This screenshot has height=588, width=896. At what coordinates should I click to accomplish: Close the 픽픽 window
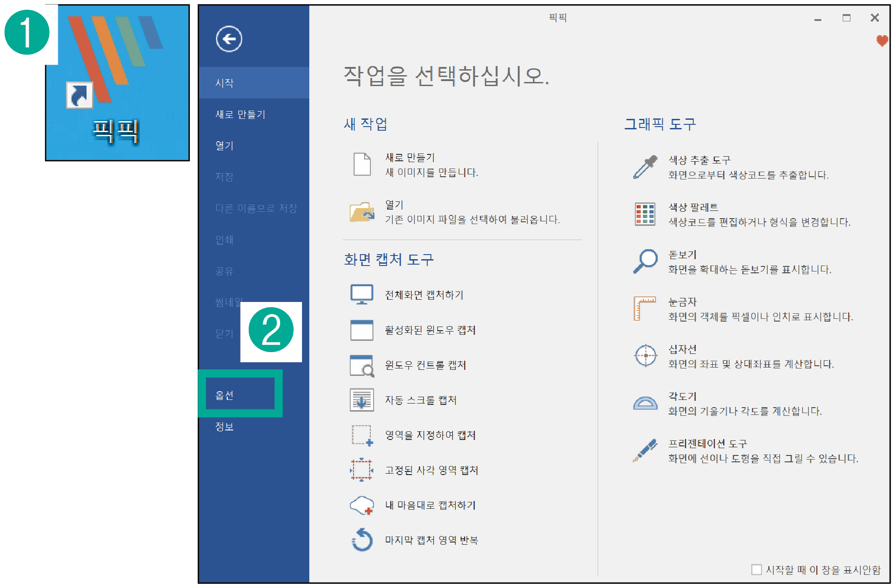point(875,18)
